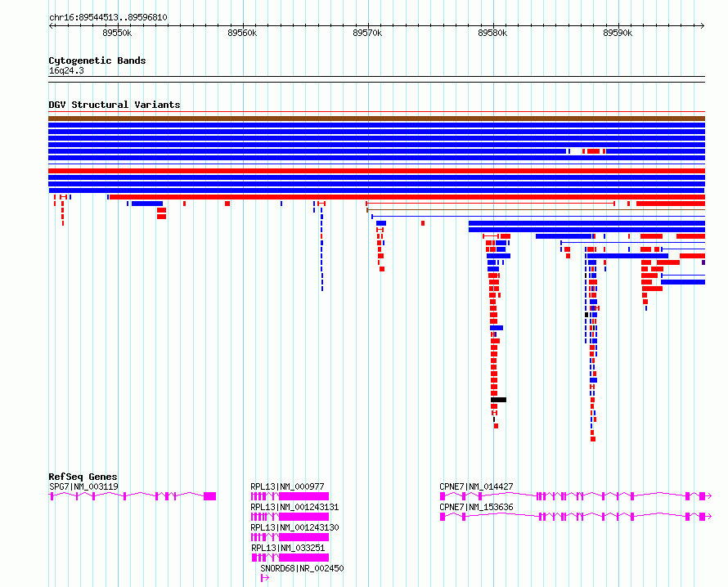Viewport: 728px width, 587px height.
Task: Open the Cytogenetic Bands track title
Action: 97,60
